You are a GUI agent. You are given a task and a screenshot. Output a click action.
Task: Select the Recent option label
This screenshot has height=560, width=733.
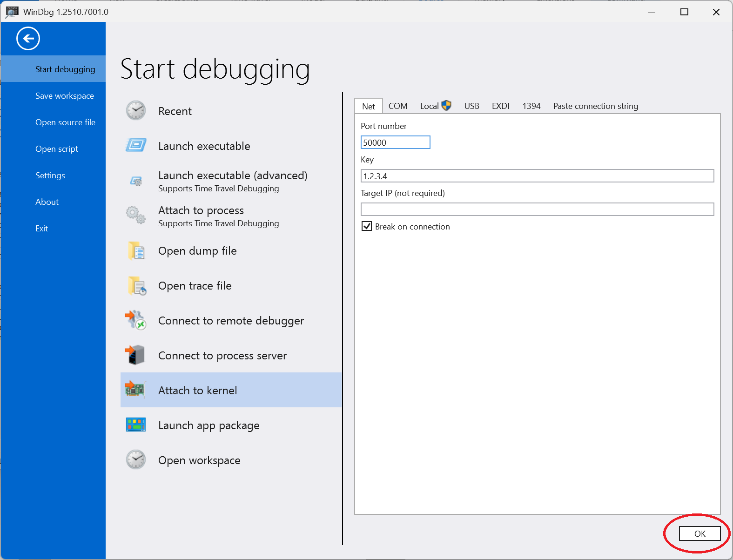[x=175, y=111]
